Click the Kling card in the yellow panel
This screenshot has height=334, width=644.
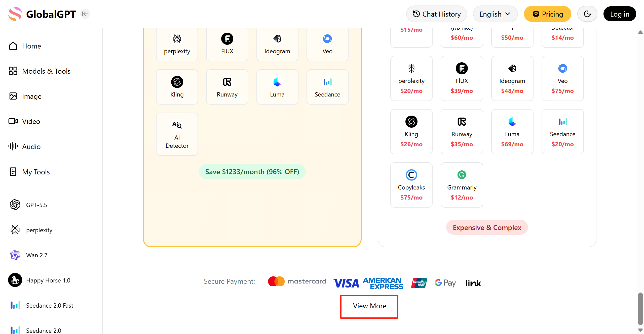tap(177, 87)
